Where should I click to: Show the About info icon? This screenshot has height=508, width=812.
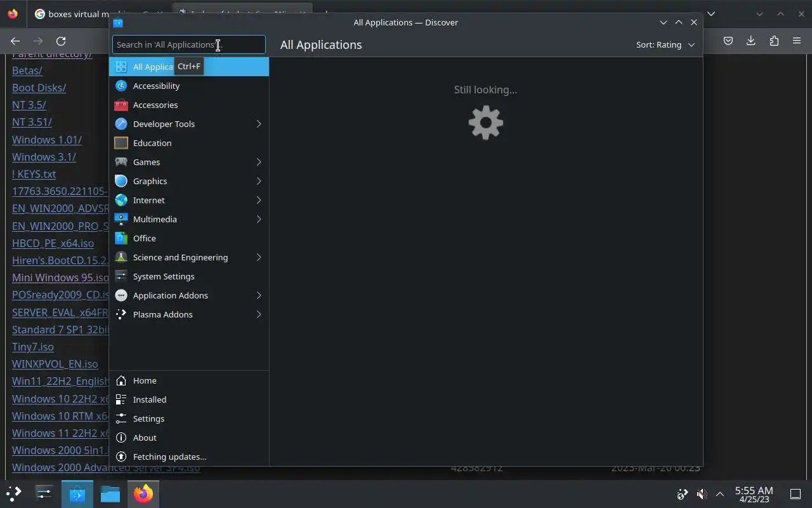pyautogui.click(x=121, y=438)
